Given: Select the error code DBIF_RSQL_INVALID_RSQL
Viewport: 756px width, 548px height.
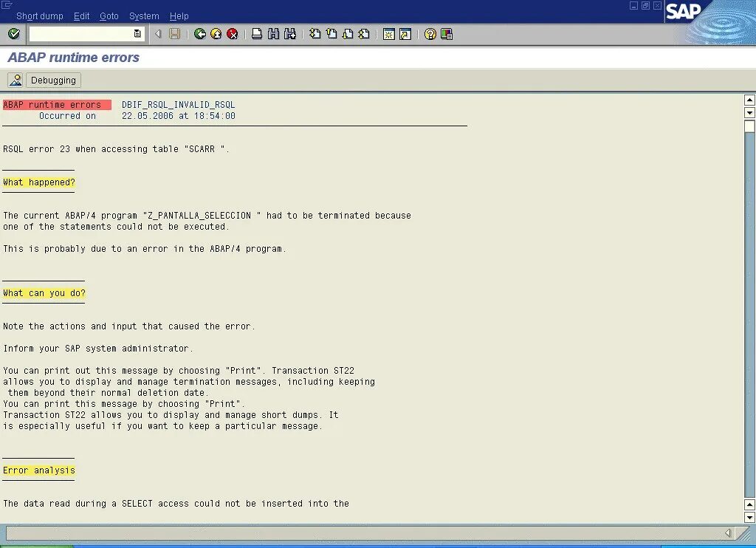Looking at the screenshot, I should [179, 105].
